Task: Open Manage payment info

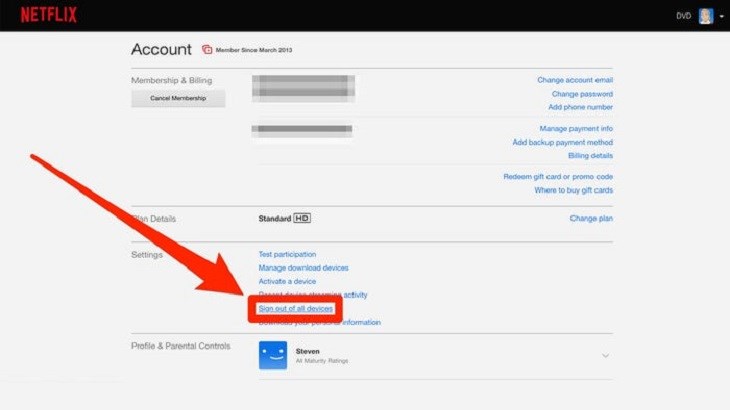Action: pos(576,129)
